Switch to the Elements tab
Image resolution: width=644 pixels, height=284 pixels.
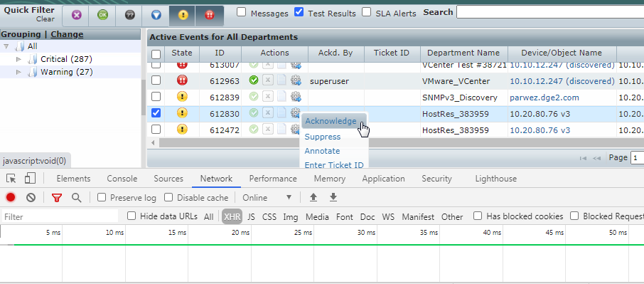coord(73,179)
